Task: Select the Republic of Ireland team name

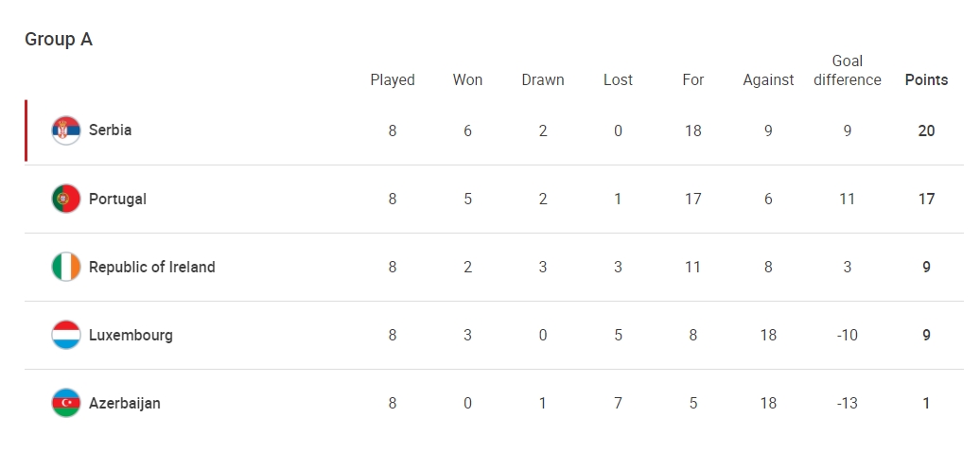Action: pos(152,267)
